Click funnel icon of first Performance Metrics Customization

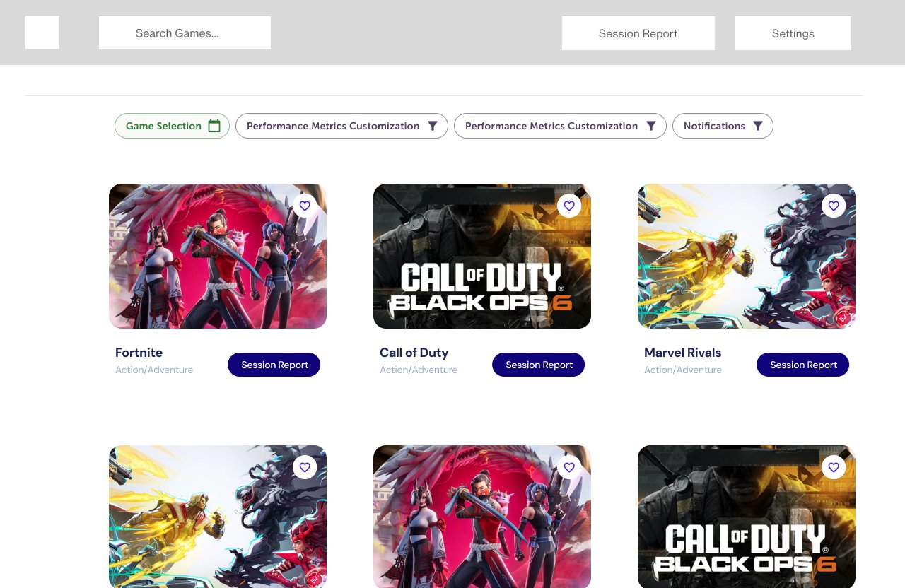433,126
